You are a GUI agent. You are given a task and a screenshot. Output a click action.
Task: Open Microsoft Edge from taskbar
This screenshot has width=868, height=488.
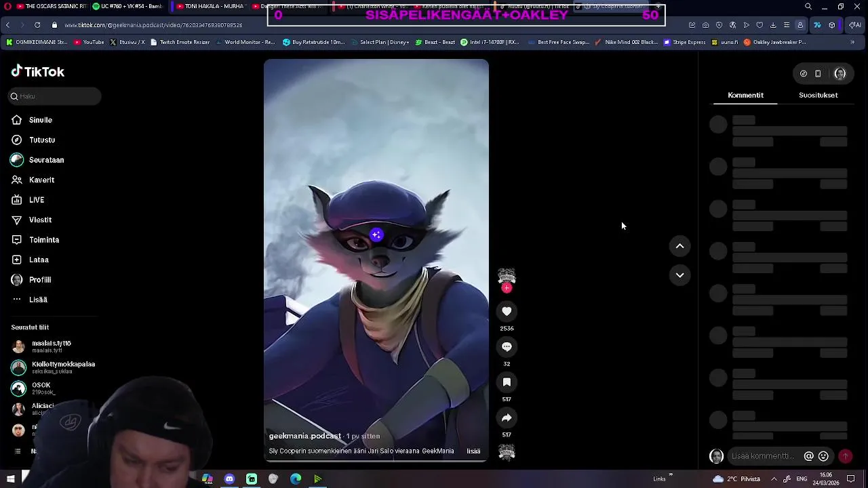coord(296,479)
